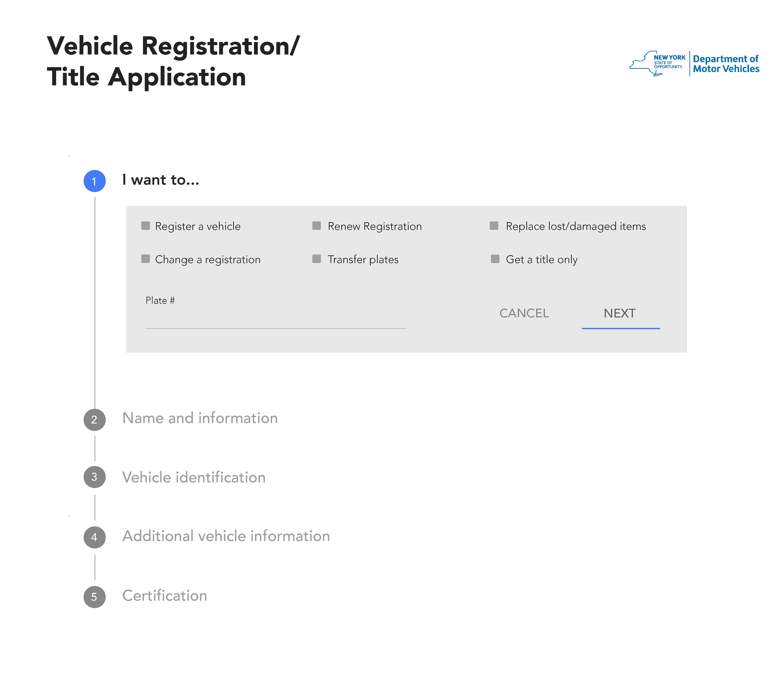Image resolution: width=784 pixels, height=700 pixels.
Task: Check the Transfer plates box
Action: (317, 259)
